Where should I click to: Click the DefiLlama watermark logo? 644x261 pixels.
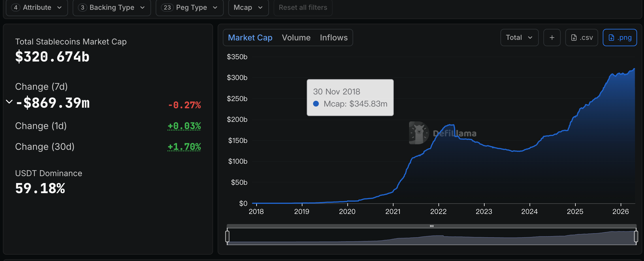click(x=419, y=133)
